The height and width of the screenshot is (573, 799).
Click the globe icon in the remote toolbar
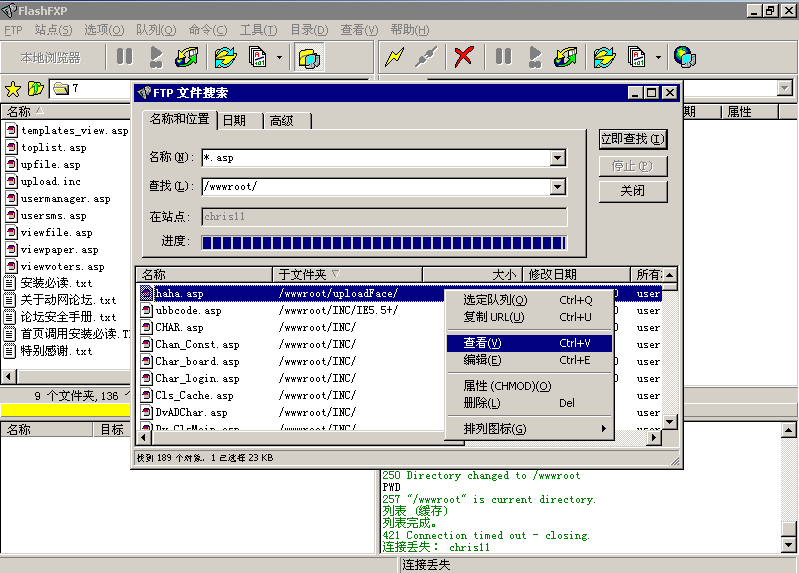tap(684, 57)
